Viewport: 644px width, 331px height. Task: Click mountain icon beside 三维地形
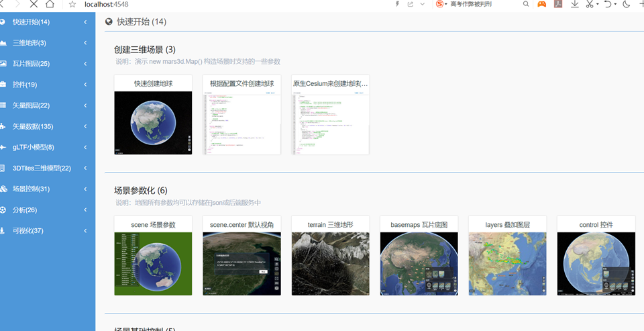coord(3,43)
